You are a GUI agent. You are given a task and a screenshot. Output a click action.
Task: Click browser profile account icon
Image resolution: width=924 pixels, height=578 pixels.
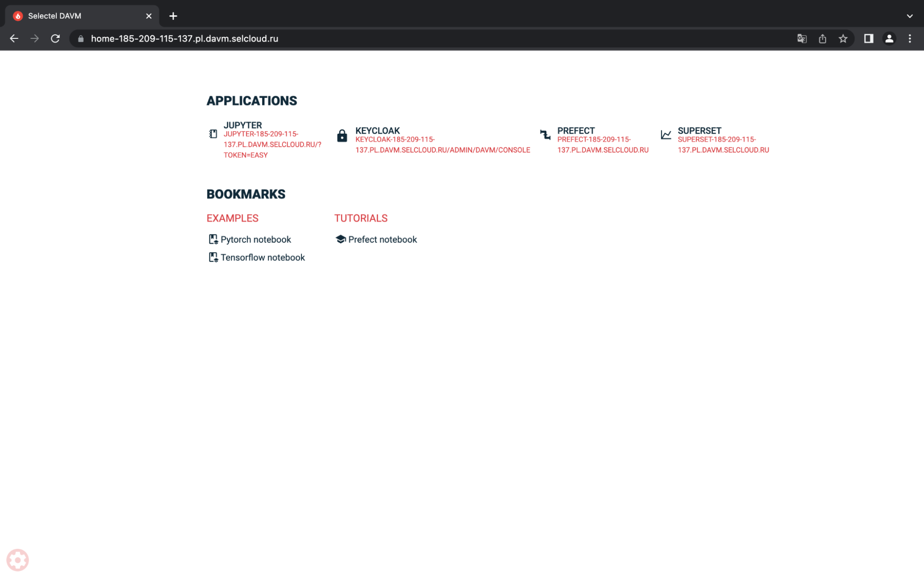pos(890,38)
